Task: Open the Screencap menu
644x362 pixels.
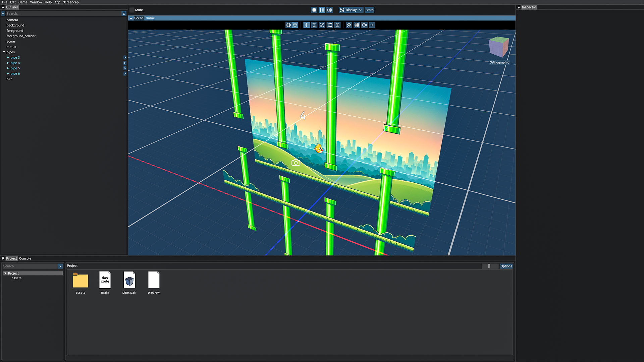Action: pos(70,2)
